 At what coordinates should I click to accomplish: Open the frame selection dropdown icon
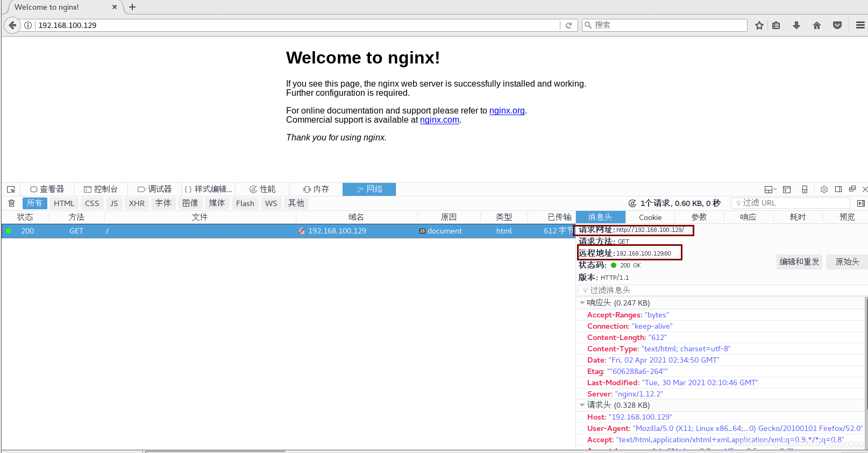coord(771,189)
